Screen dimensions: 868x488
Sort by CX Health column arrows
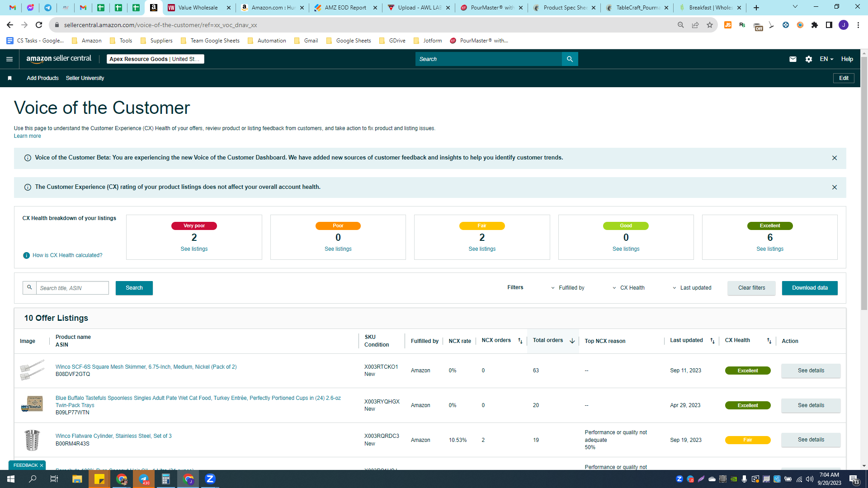769,341
